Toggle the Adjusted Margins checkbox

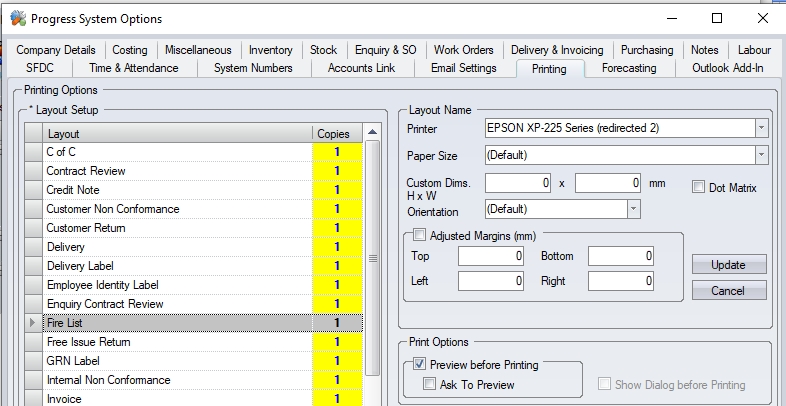pos(420,235)
